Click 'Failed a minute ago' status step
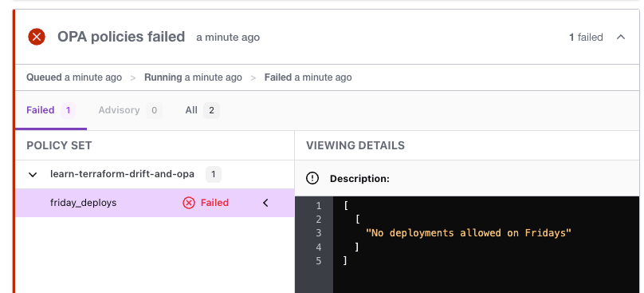Image resolution: width=644 pixels, height=293 pixels. click(308, 77)
